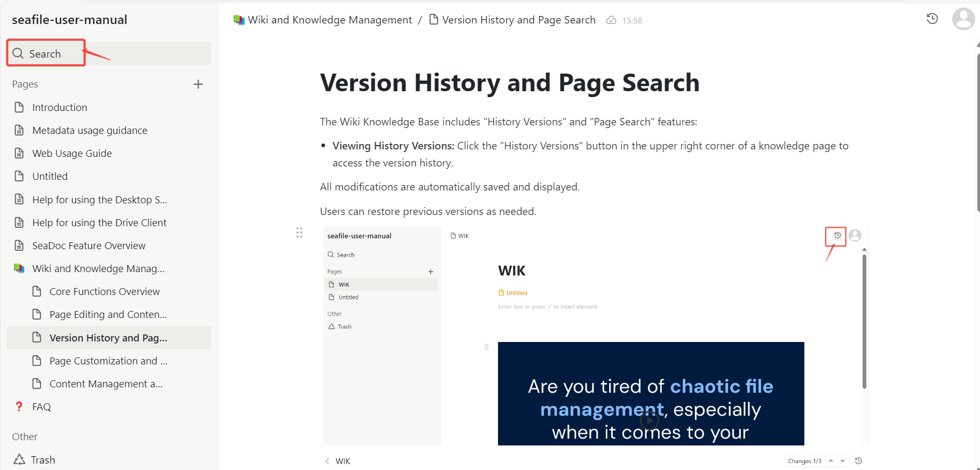Add a new page with the plus icon
The image size is (980, 470).
click(198, 84)
